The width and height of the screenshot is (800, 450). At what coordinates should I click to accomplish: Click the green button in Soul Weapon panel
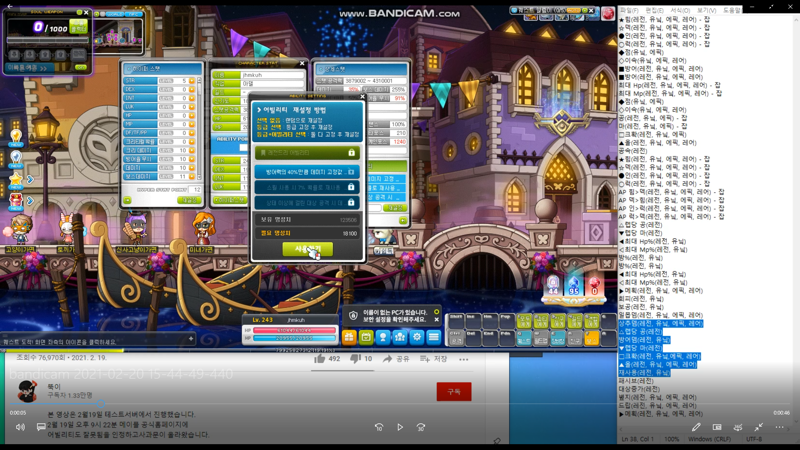click(79, 27)
